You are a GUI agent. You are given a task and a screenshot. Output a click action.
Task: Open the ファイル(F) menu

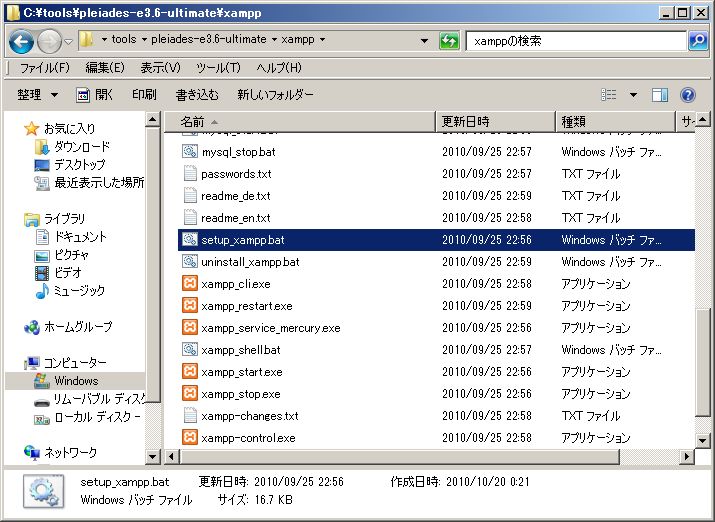(45, 68)
